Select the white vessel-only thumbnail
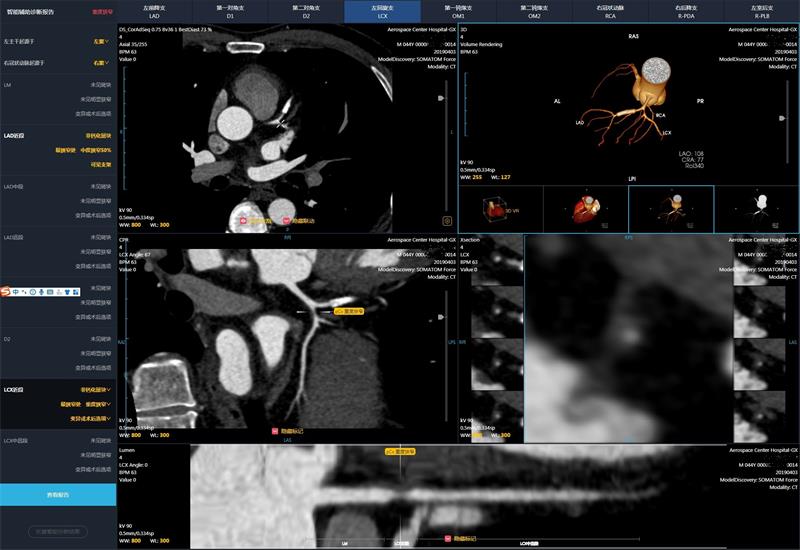Screen dimensions: 800x550 click(x=757, y=209)
